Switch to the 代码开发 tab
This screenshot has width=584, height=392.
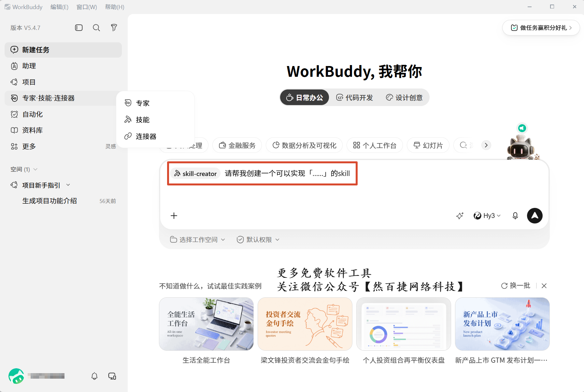pos(355,98)
